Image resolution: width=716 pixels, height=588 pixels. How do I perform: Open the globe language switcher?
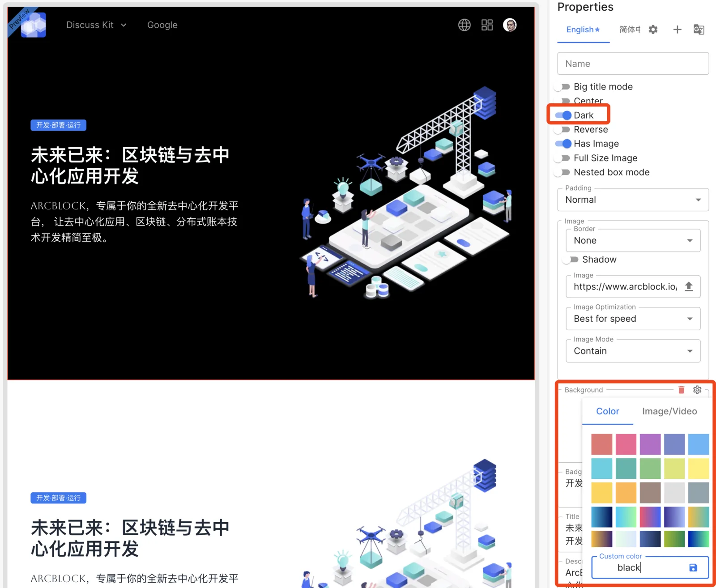pyautogui.click(x=465, y=25)
